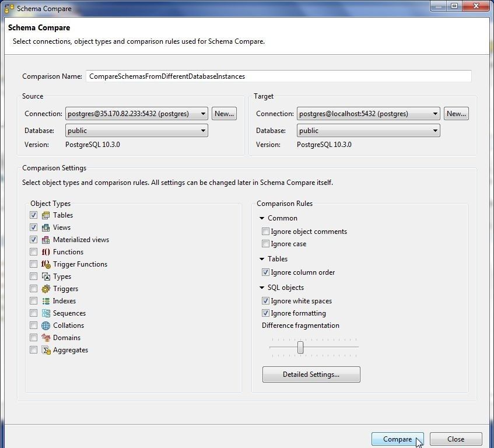The image size is (494, 448).
Task: Click the Materialized views icon
Action: [x=45, y=240]
